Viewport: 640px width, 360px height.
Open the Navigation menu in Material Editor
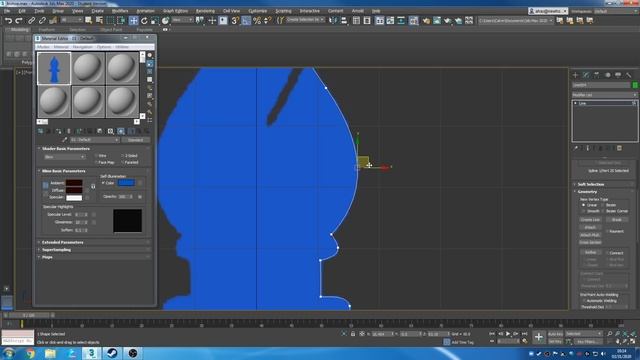(x=82, y=47)
